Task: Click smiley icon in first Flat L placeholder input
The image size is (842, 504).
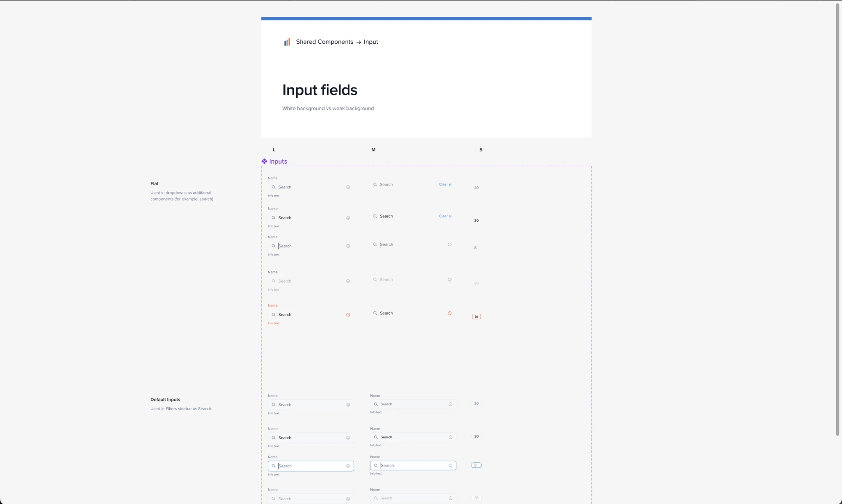Action: click(348, 187)
